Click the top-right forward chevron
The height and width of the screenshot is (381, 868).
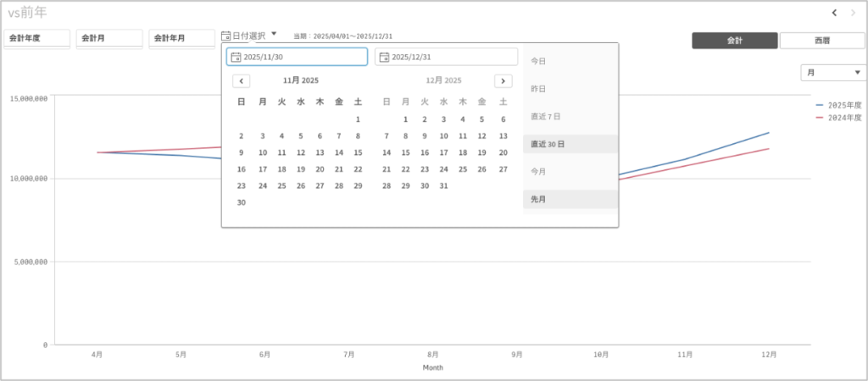853,13
